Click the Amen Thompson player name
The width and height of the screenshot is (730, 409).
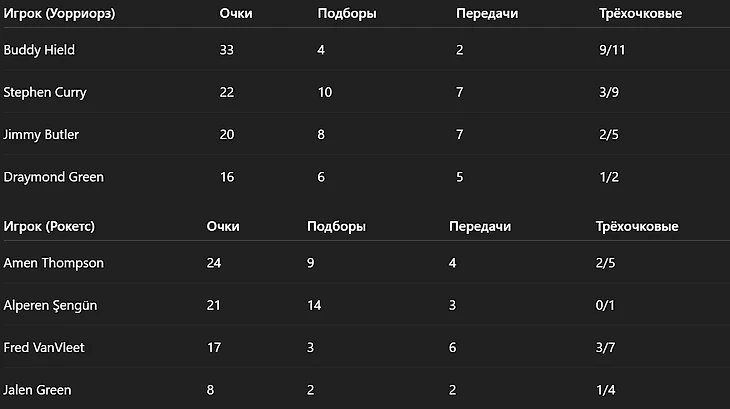click(x=54, y=263)
